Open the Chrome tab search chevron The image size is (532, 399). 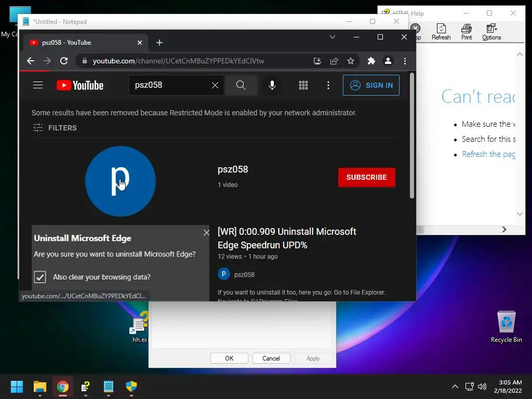pyautogui.click(x=332, y=37)
